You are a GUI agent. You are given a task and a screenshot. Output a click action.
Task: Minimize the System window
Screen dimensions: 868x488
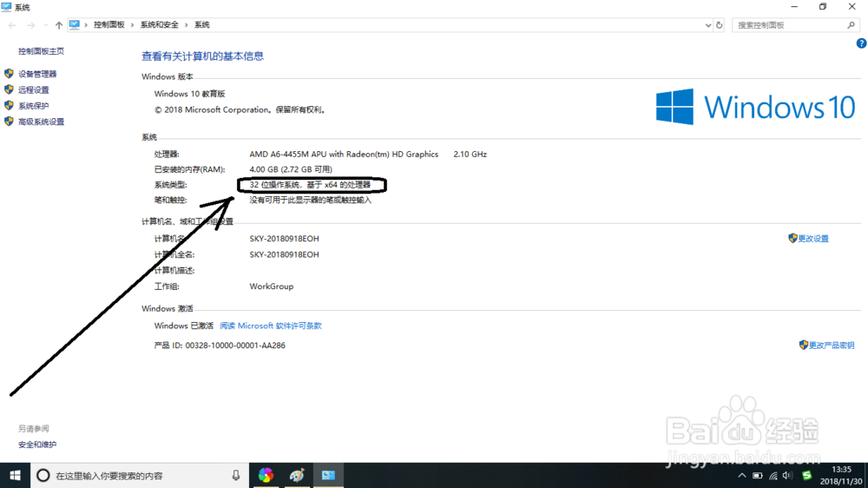[794, 7]
